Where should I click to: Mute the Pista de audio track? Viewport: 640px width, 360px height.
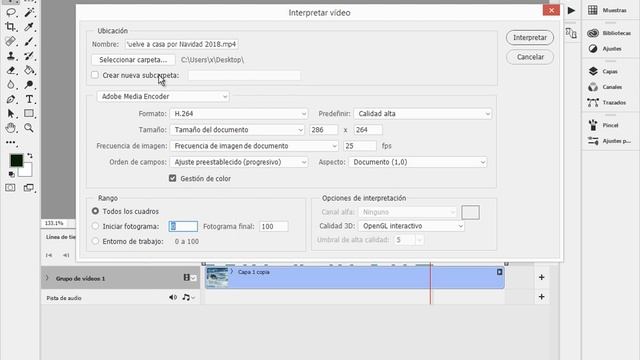(173, 298)
